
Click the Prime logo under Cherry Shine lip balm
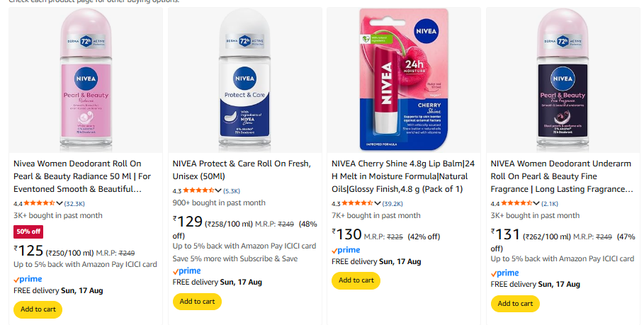coord(346,250)
